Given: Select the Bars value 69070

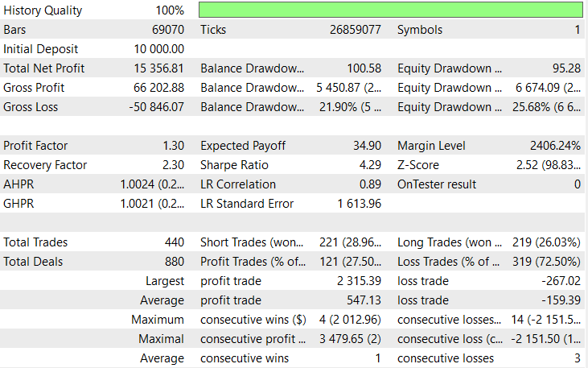Looking at the screenshot, I should tap(168, 30).
